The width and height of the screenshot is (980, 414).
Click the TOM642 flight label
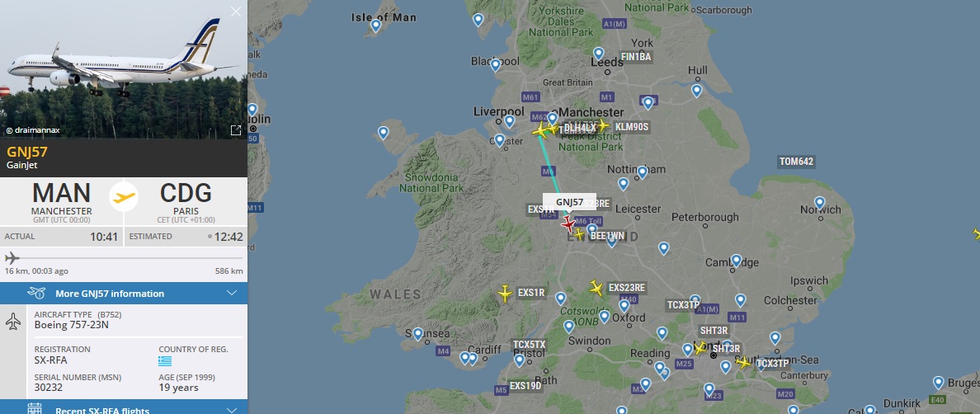click(796, 162)
